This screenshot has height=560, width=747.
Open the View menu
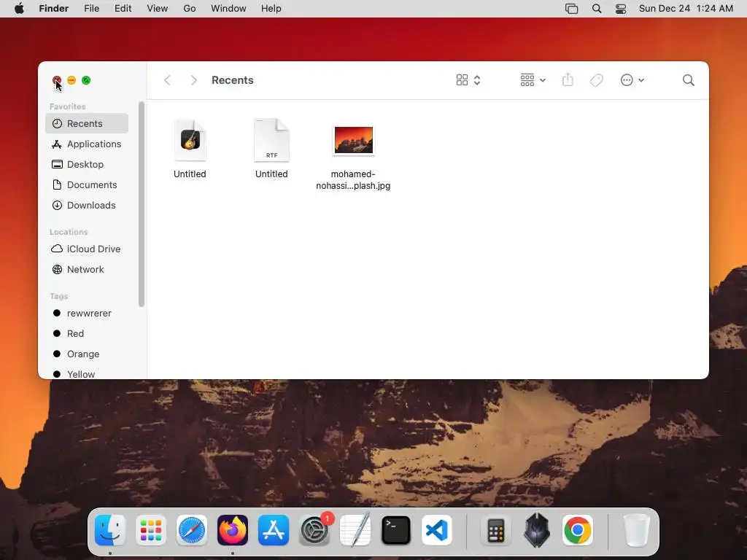[158, 9]
